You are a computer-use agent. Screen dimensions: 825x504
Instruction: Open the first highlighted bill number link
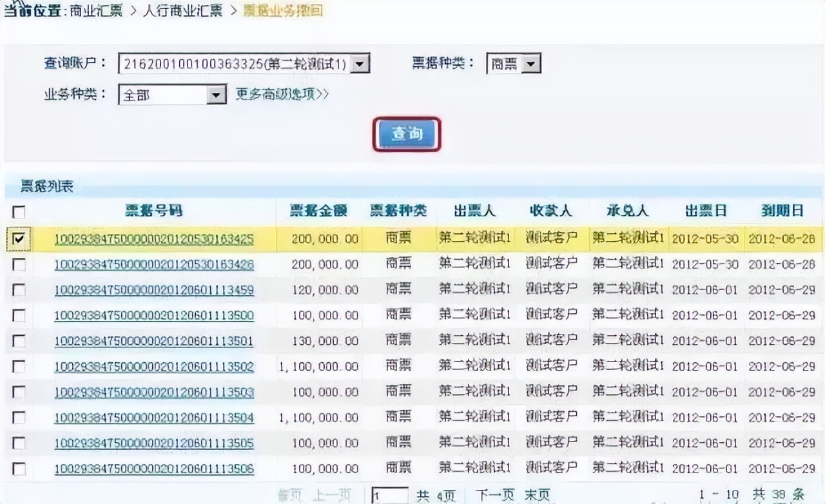coord(153,239)
